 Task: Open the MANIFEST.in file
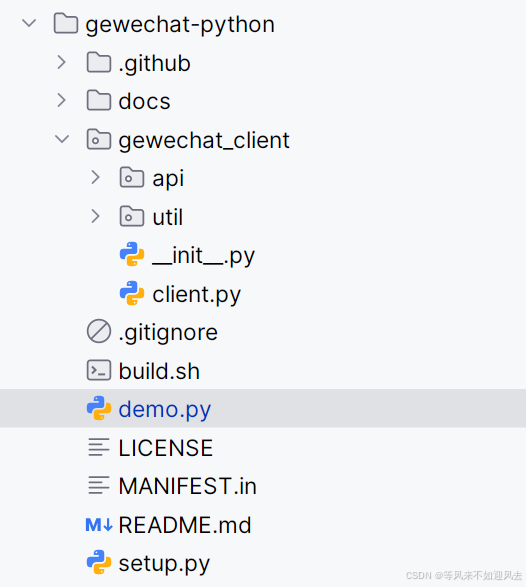click(188, 486)
